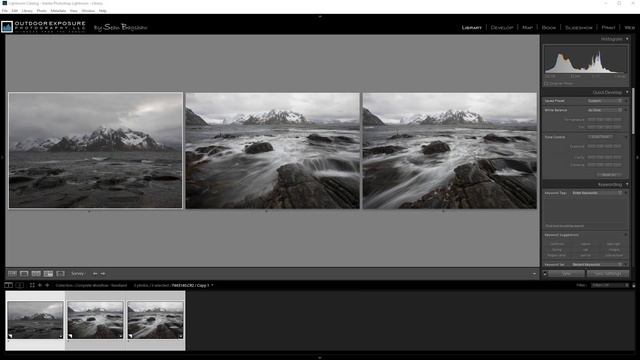Click the Sync Settings button
Viewport: 640px width, 360px height.
[608, 273]
